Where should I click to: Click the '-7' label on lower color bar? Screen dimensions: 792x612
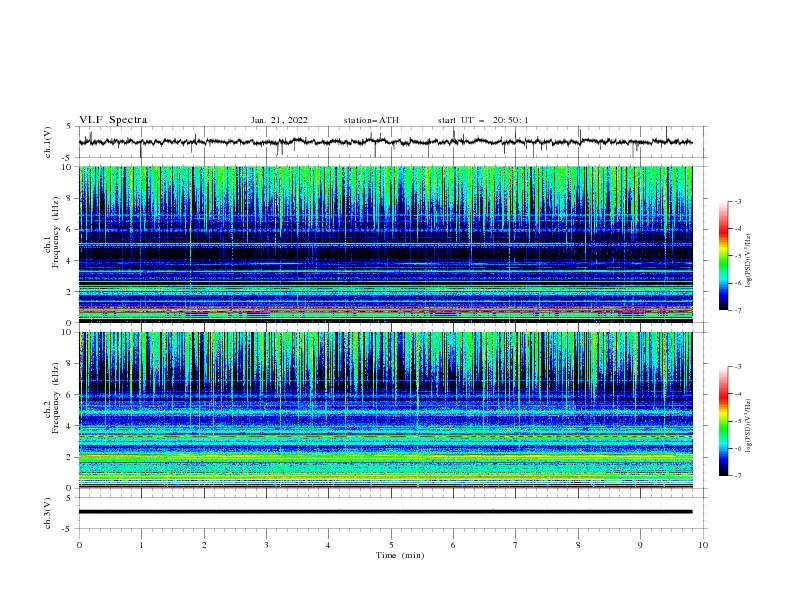[x=738, y=475]
